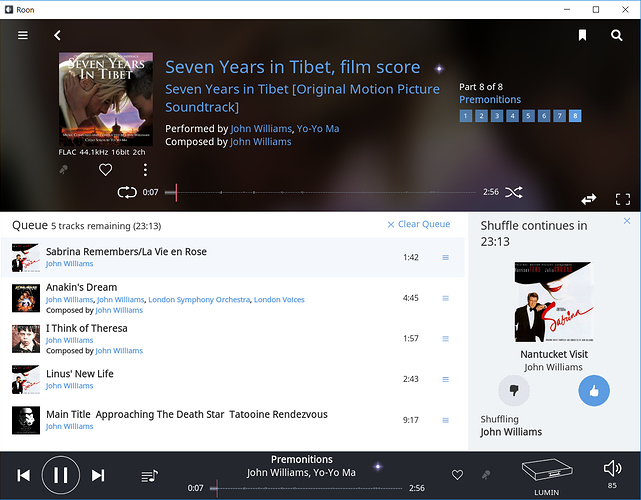The width and height of the screenshot is (641, 500).
Task: Open the bookmarks icon
Action: click(582, 35)
